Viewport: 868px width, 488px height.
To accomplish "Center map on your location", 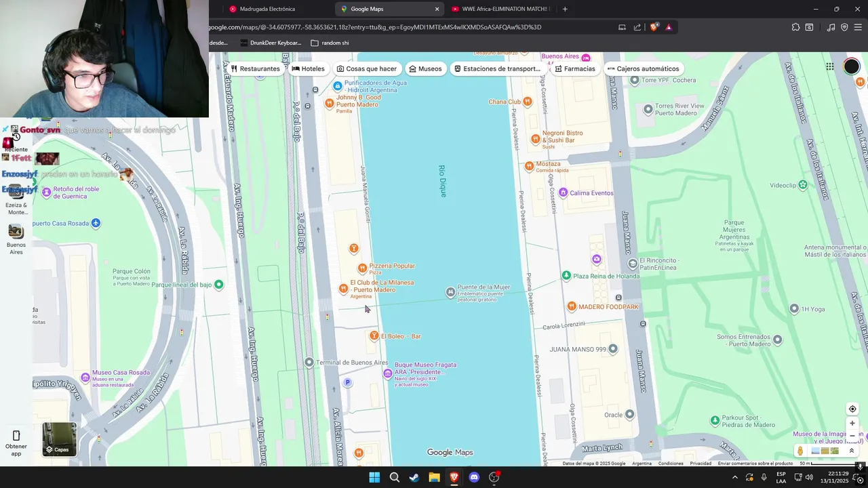I will click(852, 409).
